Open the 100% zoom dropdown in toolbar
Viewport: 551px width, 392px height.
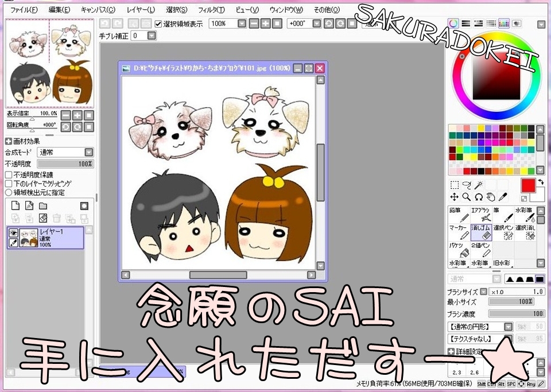tap(242, 24)
